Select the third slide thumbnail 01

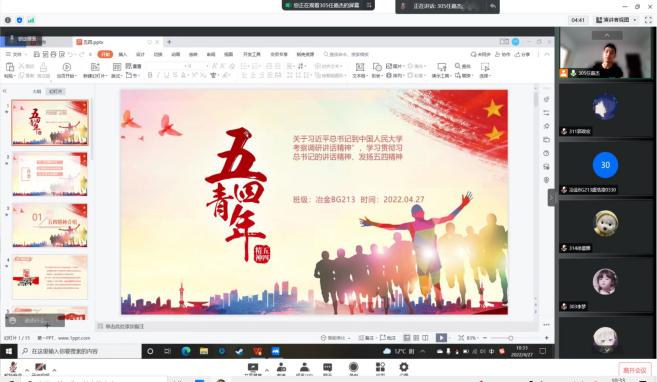point(50,225)
